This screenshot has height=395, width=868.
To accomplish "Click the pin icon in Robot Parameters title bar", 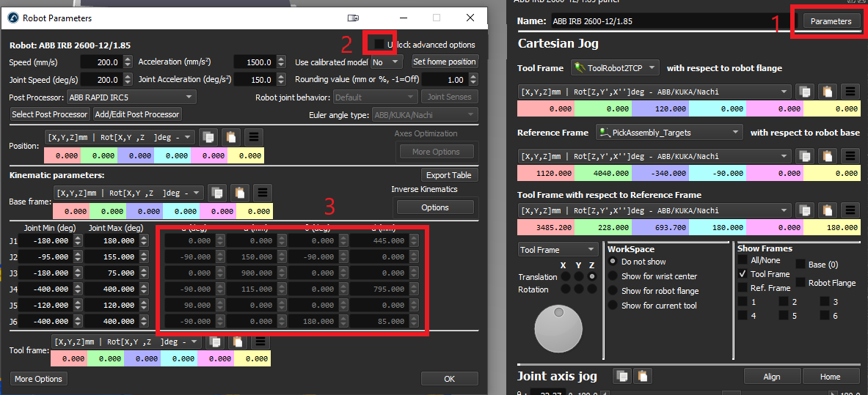I will [353, 18].
